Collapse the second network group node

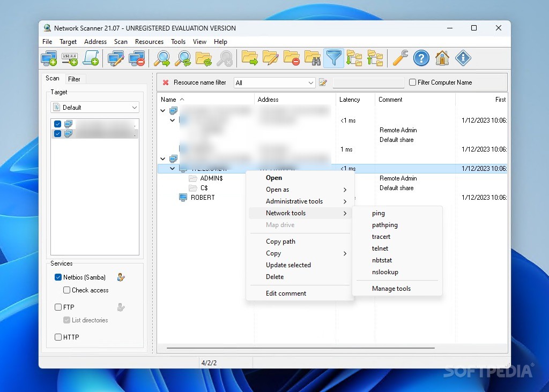pos(163,159)
